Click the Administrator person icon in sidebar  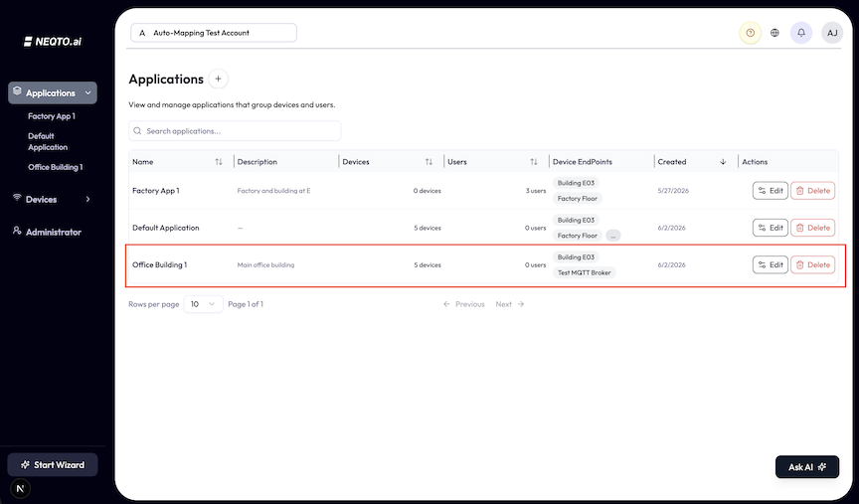point(17,231)
